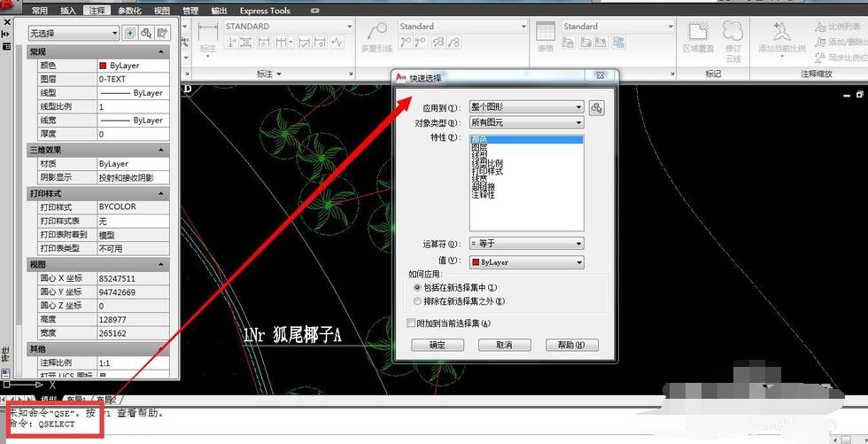
Task: Click the 添加/删除比例 tool
Action: 841,42
